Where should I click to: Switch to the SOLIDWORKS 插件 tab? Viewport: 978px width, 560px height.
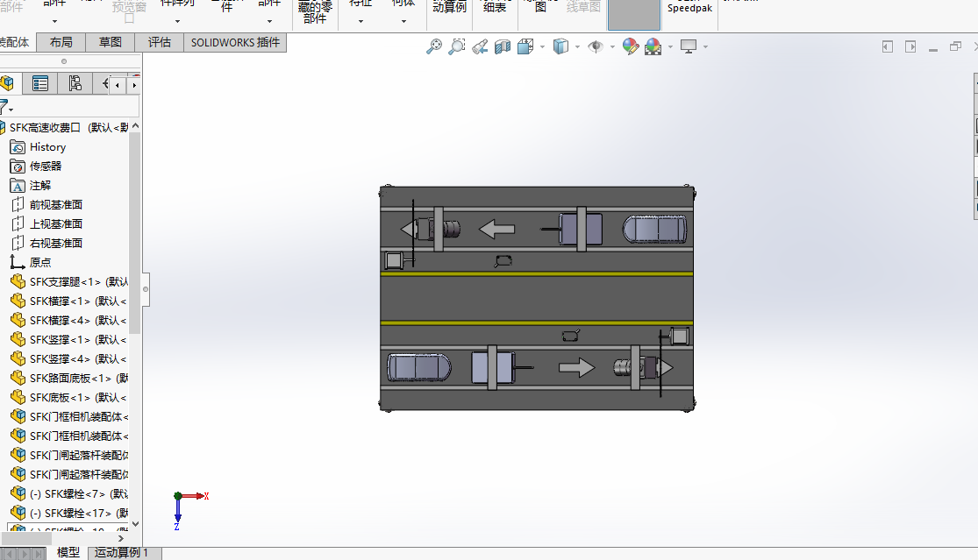pos(235,42)
